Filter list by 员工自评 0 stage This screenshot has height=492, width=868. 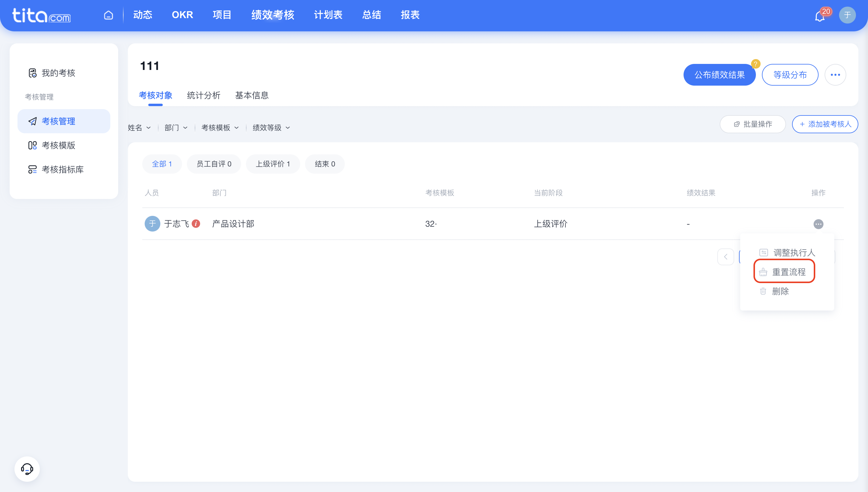click(x=214, y=164)
